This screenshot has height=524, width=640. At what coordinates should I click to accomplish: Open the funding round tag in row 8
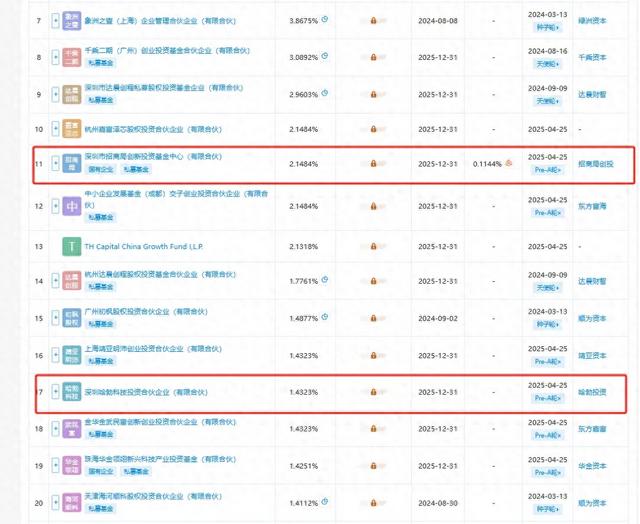(x=547, y=64)
